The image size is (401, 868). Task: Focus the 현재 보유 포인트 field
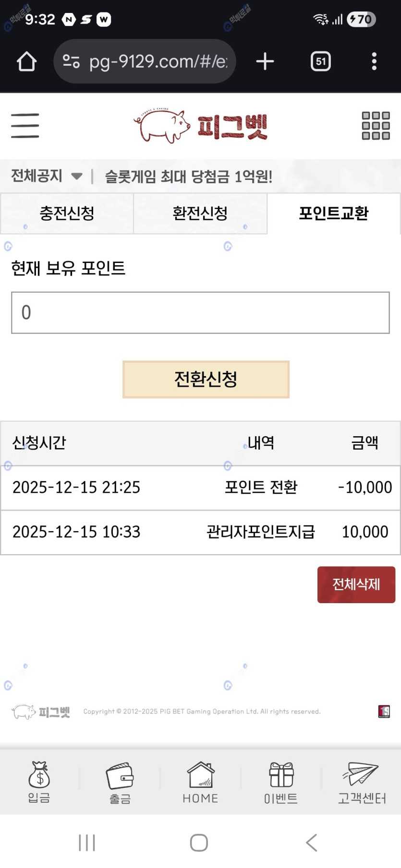200,312
